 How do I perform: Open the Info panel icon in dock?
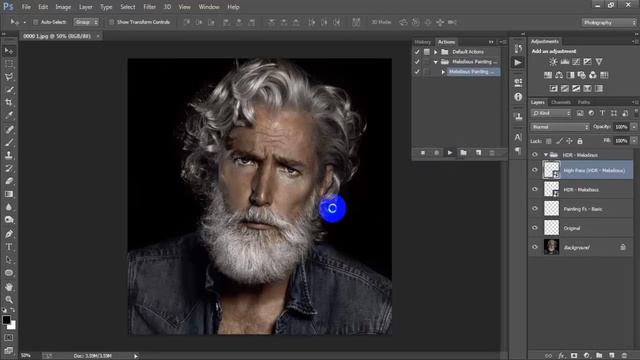[518, 97]
